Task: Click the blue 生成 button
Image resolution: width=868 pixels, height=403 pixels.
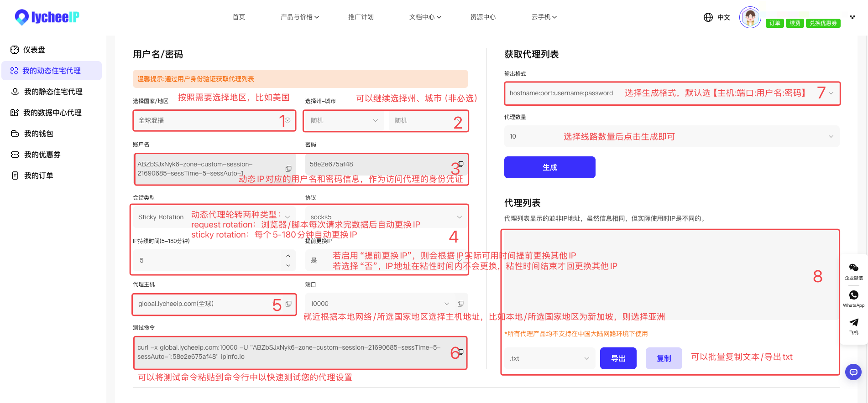Action: click(550, 167)
